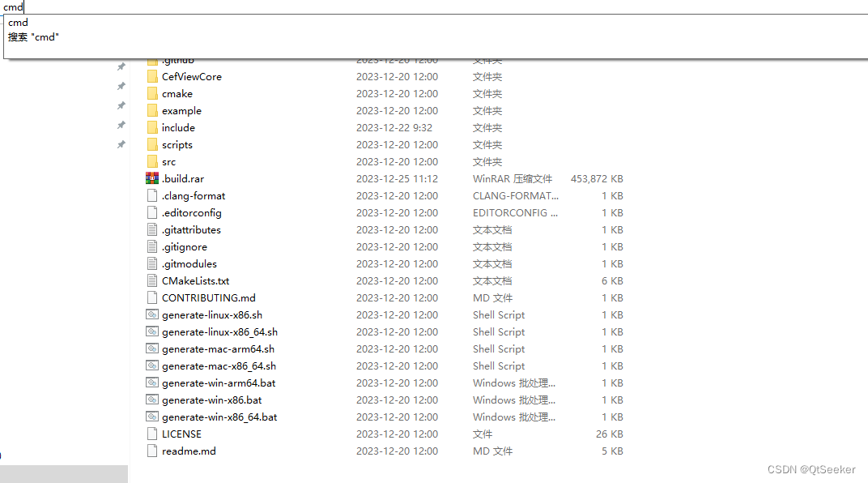
Task: Click the 5 KB size of readme.md
Action: click(612, 451)
